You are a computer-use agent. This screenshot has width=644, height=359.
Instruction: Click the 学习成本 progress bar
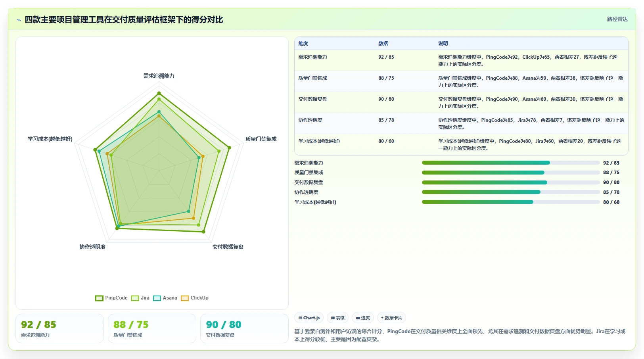click(x=511, y=202)
